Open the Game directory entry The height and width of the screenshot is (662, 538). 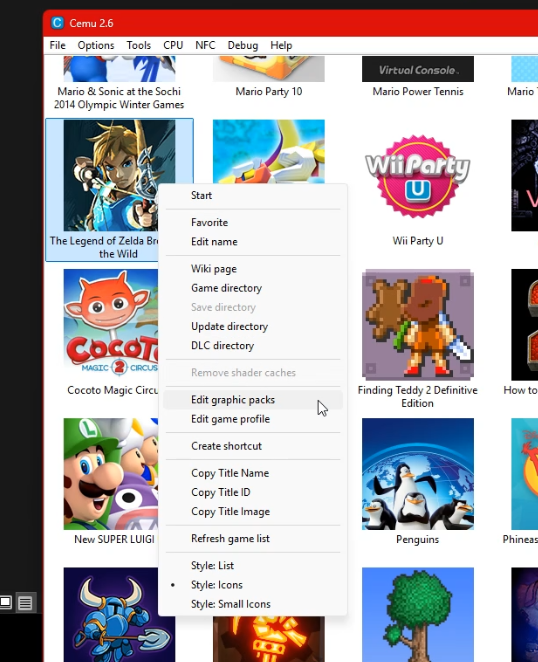(x=253, y=288)
